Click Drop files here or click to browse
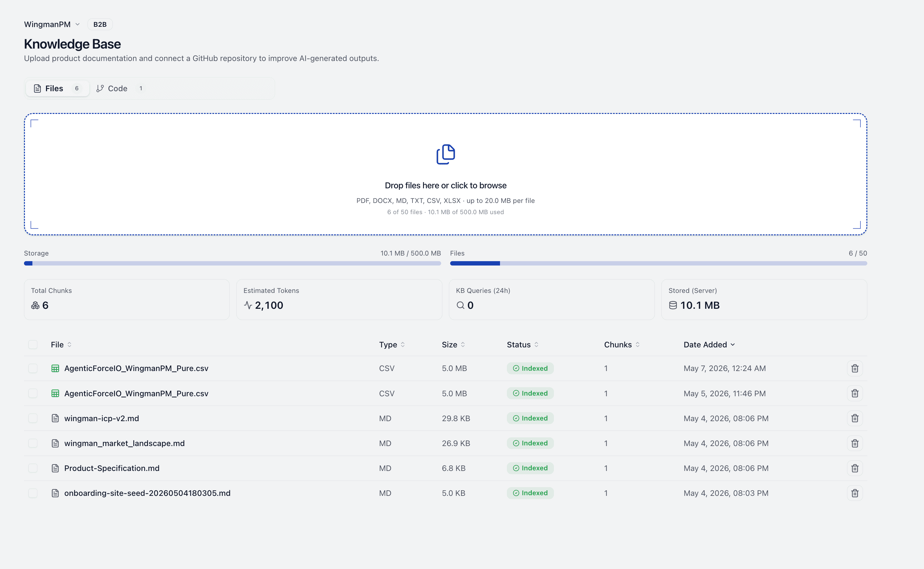 tap(445, 186)
